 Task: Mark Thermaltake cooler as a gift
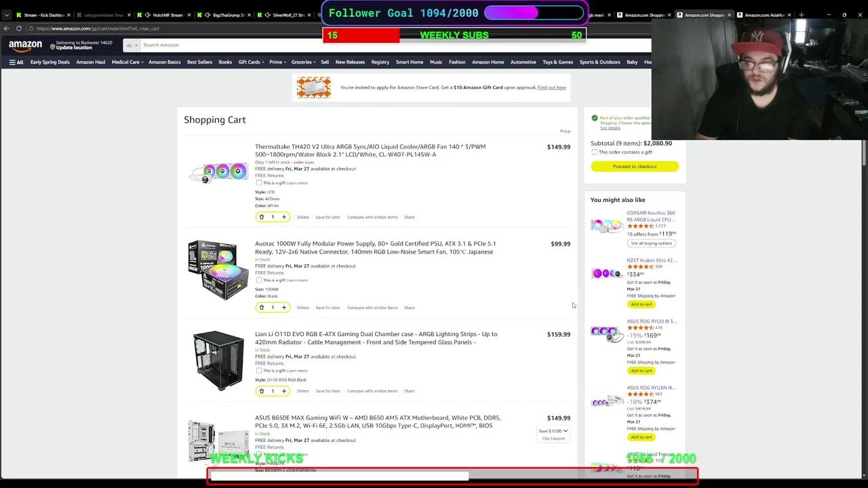click(x=259, y=183)
